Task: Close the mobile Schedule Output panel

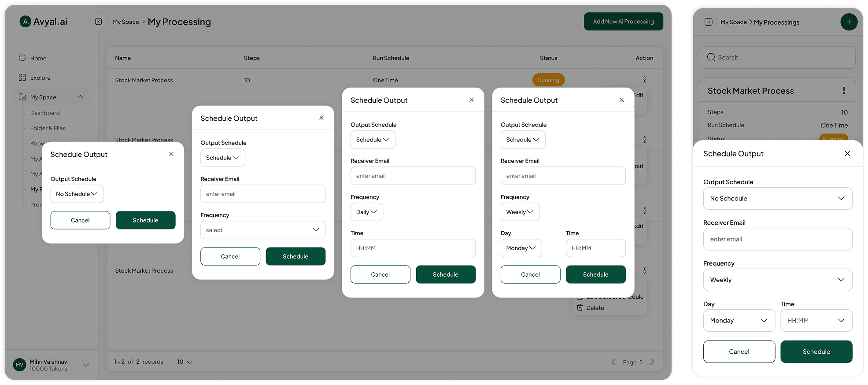Action: coord(847,154)
